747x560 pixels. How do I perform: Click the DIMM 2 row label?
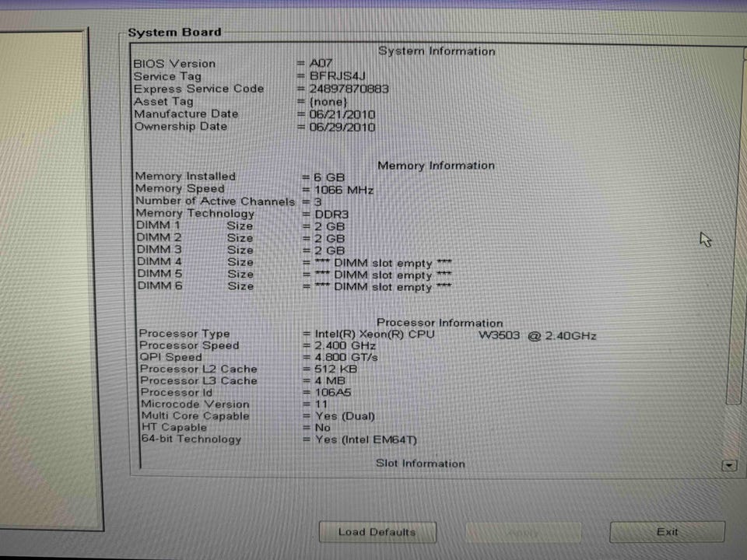pos(159,237)
